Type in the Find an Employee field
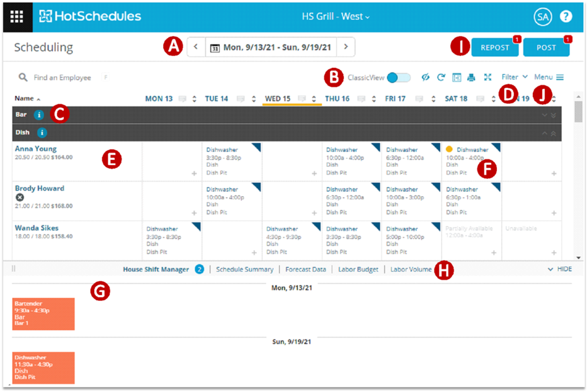Viewport: 588px width, 392px height. tap(64, 77)
